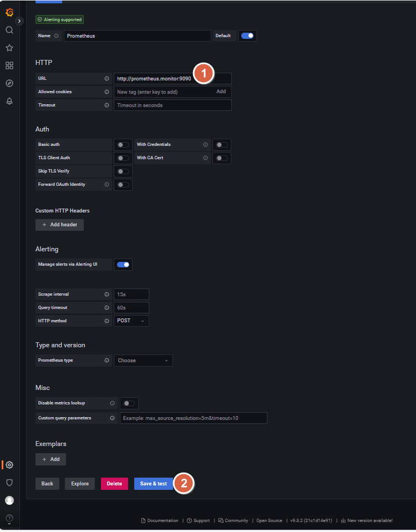Open the Prometheus type Choose dropdown
This screenshot has height=532, width=416.
point(143,361)
